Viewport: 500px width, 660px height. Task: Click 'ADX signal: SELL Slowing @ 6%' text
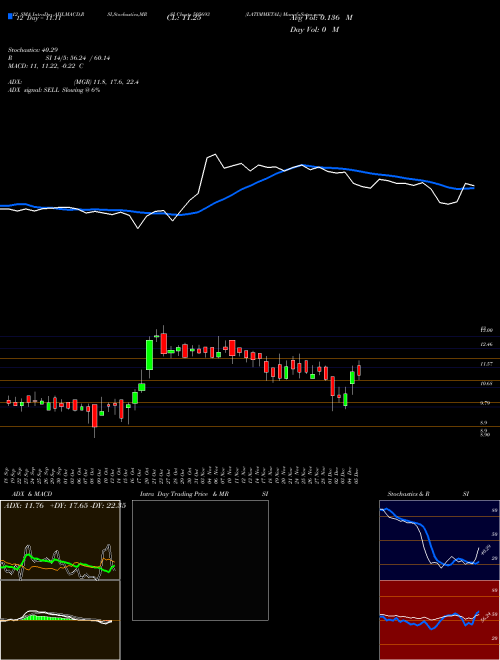point(54,90)
